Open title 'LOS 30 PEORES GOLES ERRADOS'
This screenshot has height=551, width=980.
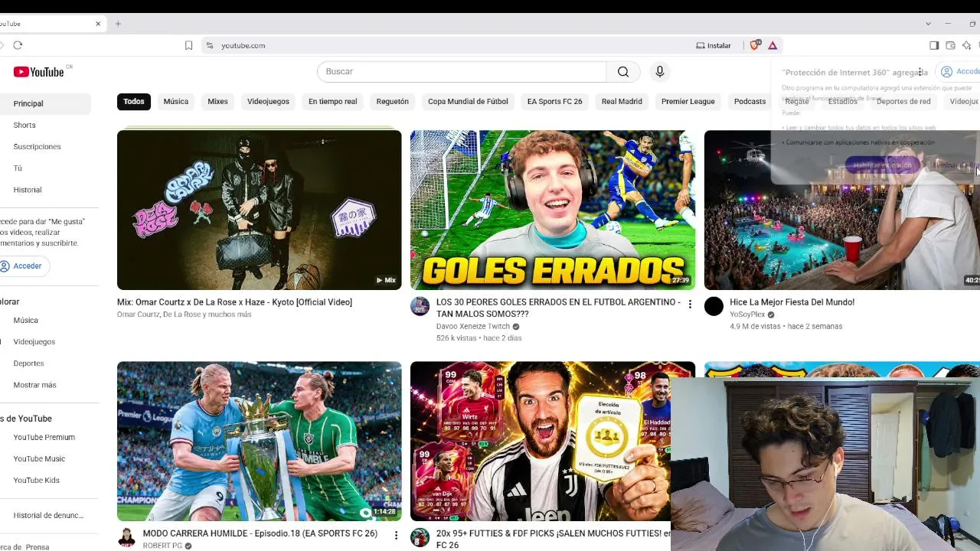point(558,308)
